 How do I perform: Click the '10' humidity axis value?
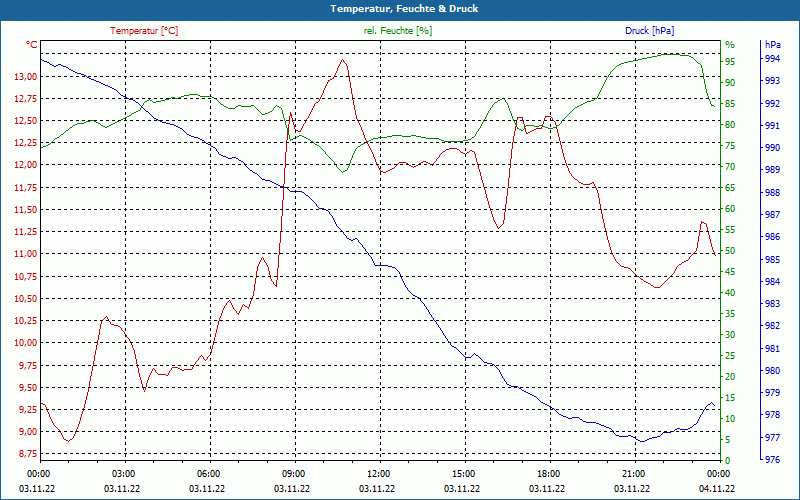point(730,419)
